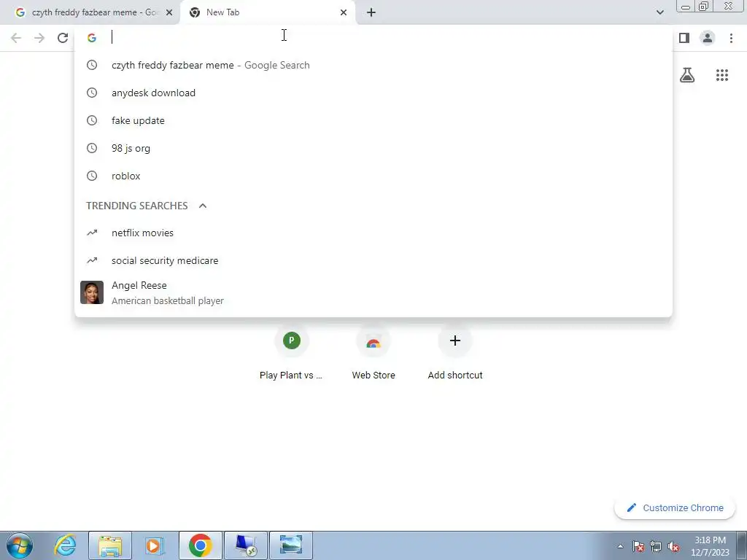Collapse the Trending Searches section
Viewport: 747px width, 560px height.
203,206
